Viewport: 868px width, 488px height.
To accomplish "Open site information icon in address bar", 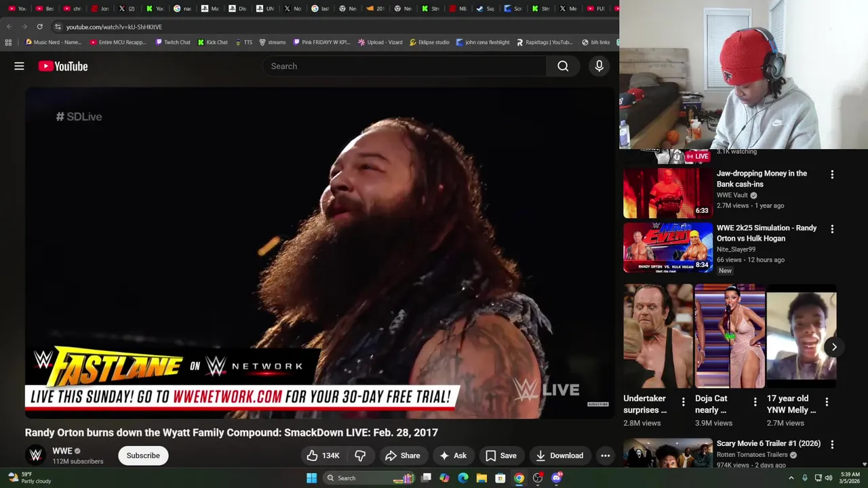I will pos(58,26).
